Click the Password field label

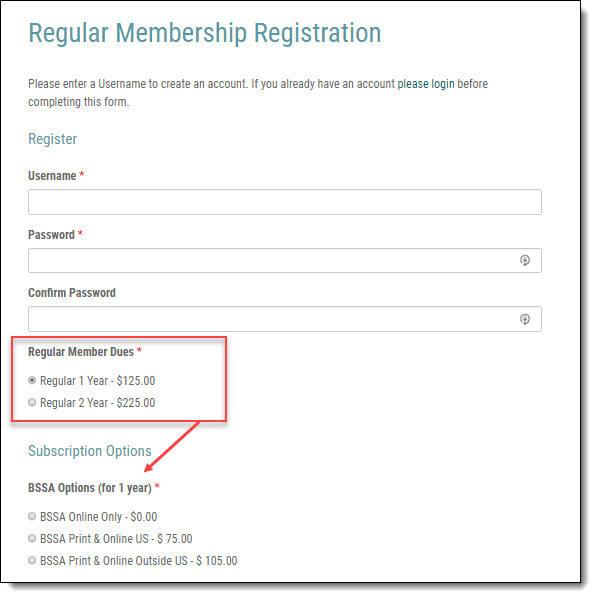52,236
